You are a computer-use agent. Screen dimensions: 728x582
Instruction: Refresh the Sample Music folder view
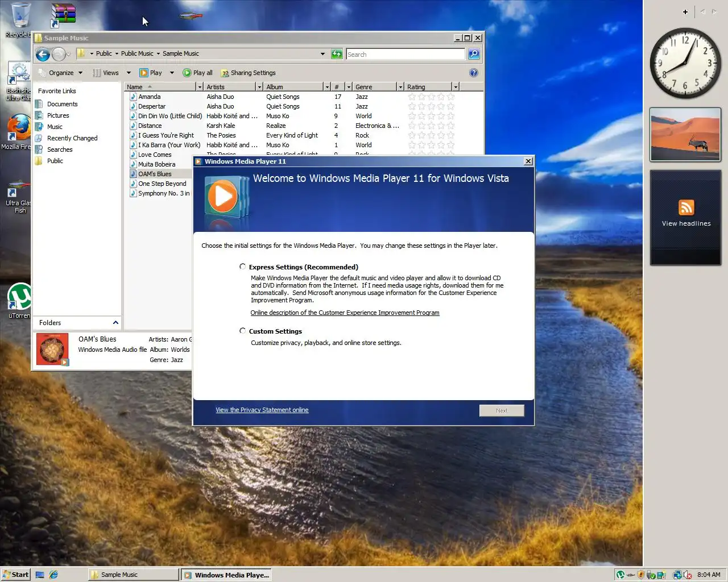point(337,54)
